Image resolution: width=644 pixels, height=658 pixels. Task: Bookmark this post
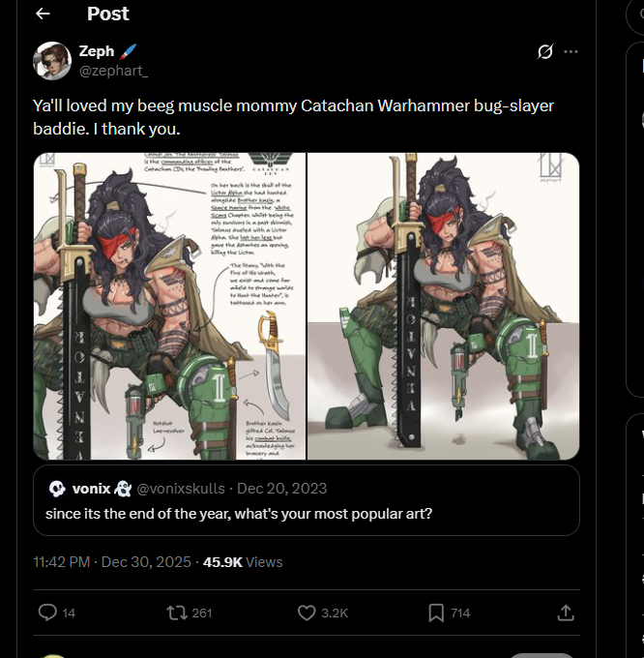pos(436,613)
